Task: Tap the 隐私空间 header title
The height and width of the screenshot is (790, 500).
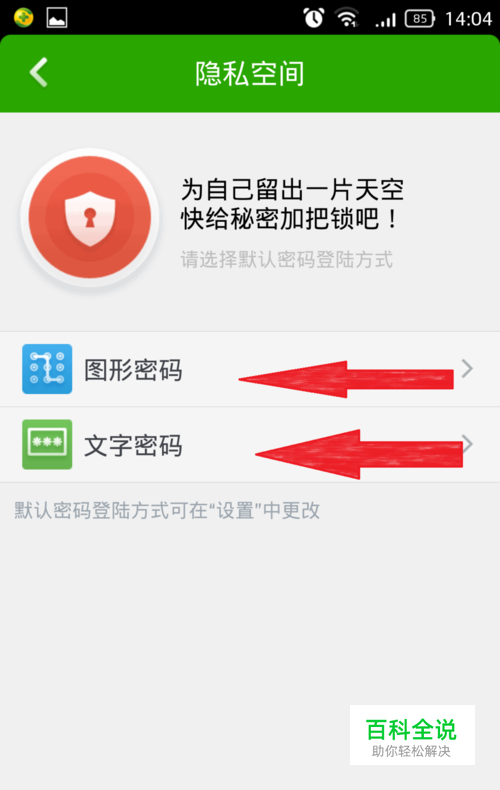Action: 250,74
